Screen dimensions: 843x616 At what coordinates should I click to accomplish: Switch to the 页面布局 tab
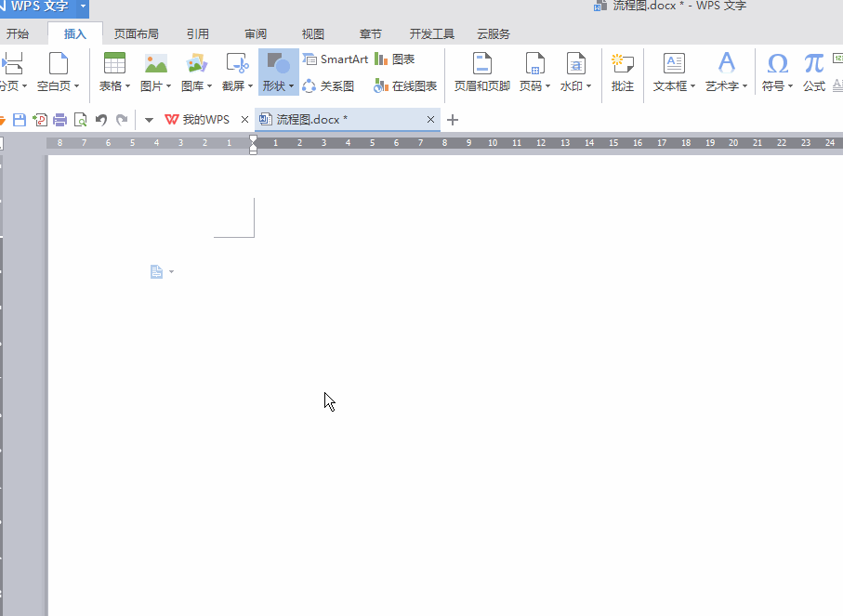coord(137,33)
